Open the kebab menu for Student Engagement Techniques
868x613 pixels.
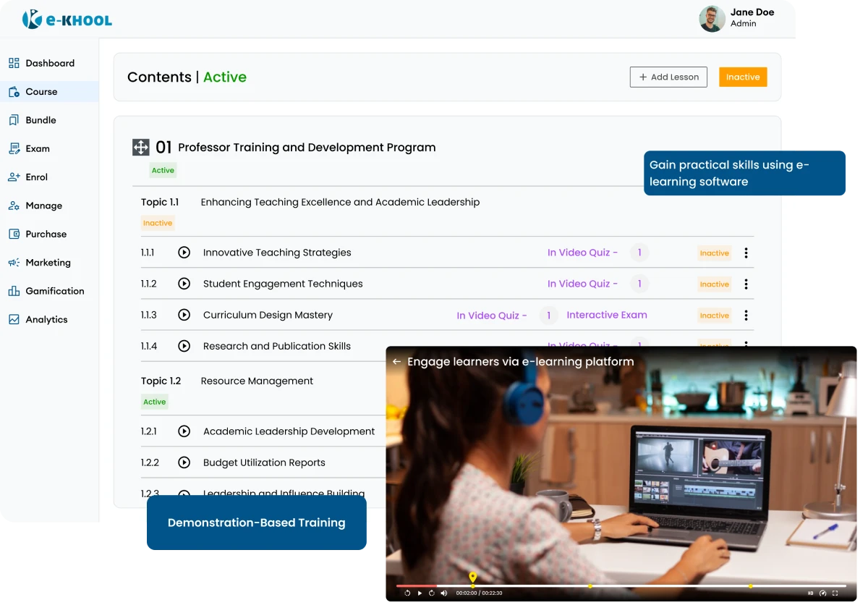click(746, 284)
